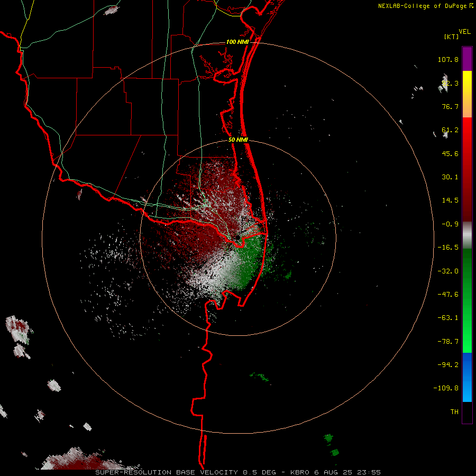Click the 50 NMI range ring label
Viewport: 476px width, 476px height.
238,140
